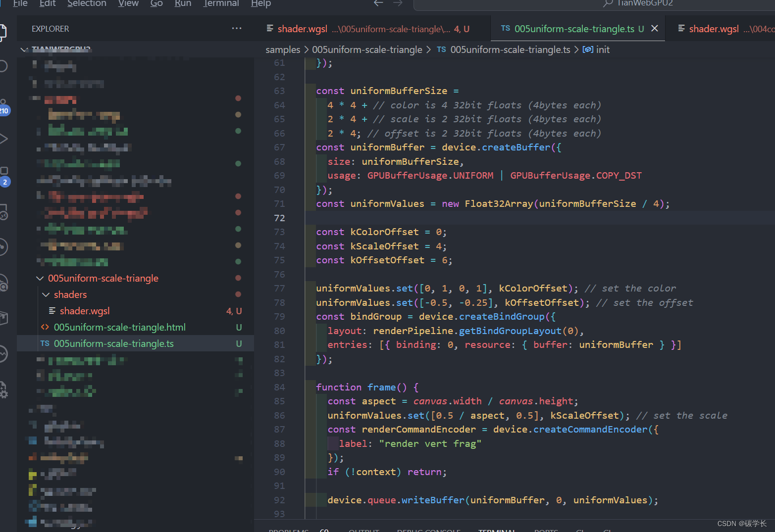
Task: Open Explorer view in activity bar
Action: tap(2, 32)
